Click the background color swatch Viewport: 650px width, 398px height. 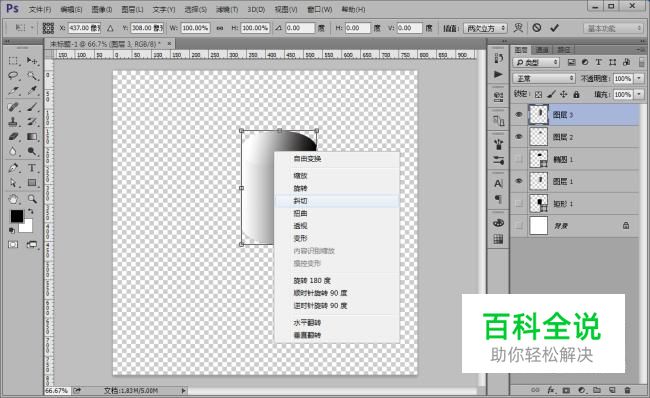tap(27, 227)
